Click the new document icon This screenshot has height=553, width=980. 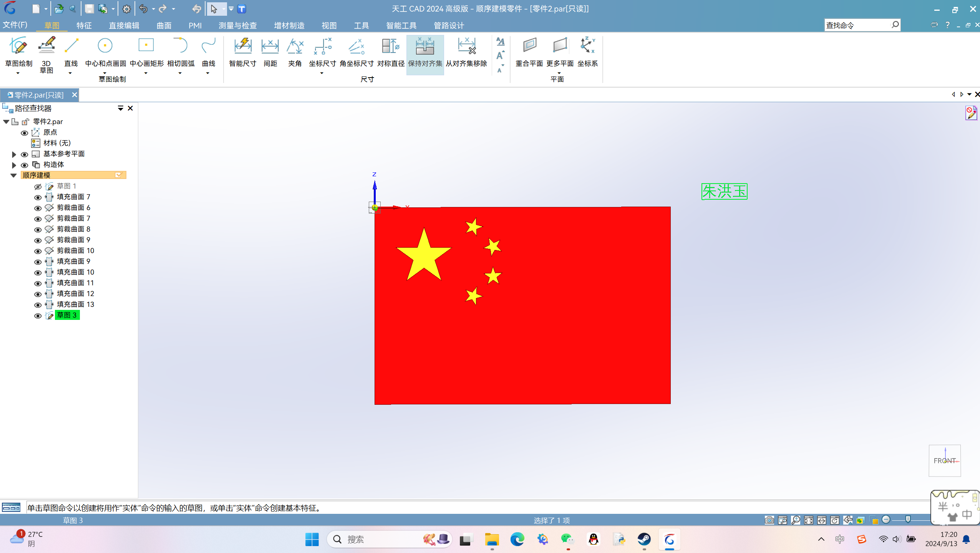(36, 9)
